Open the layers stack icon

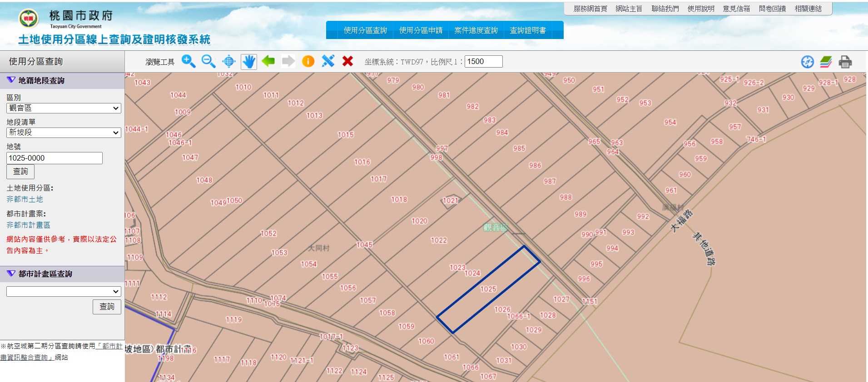(826, 62)
